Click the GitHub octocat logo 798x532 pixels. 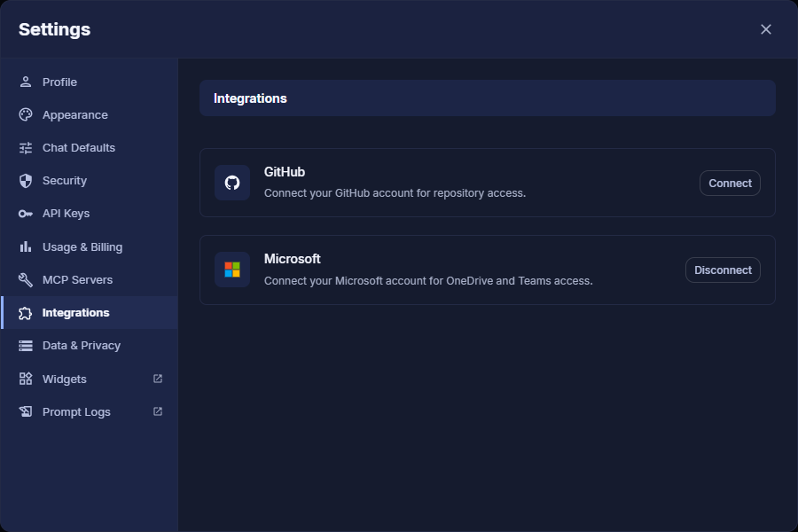(232, 183)
